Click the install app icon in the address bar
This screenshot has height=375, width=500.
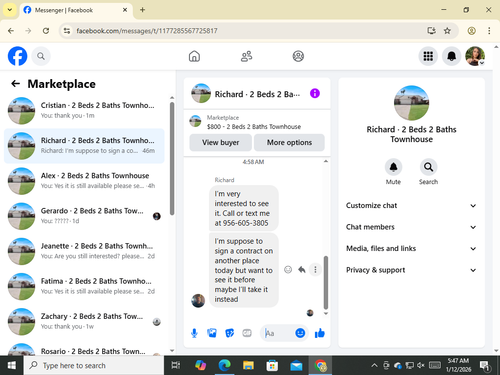tap(432, 31)
